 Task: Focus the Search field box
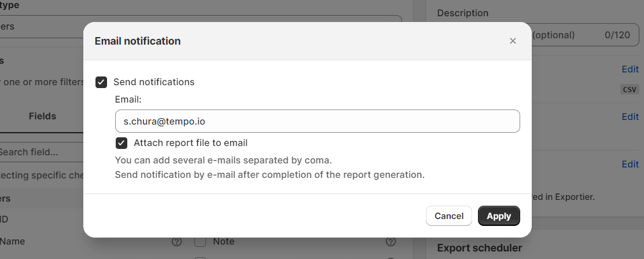pos(41,152)
